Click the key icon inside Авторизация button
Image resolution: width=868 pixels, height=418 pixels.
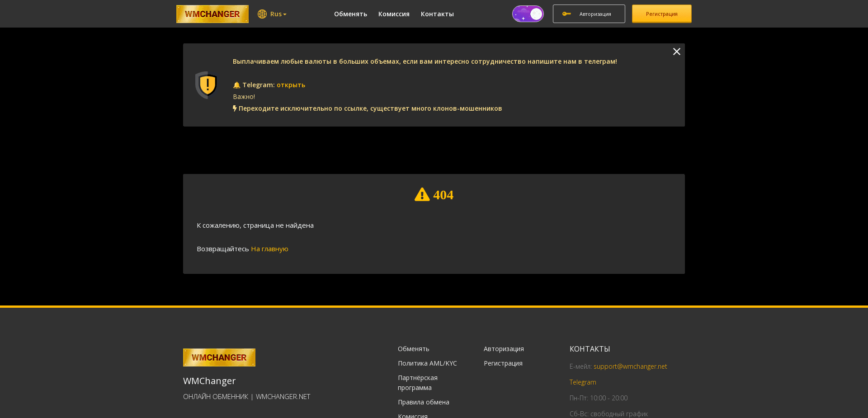[566, 14]
